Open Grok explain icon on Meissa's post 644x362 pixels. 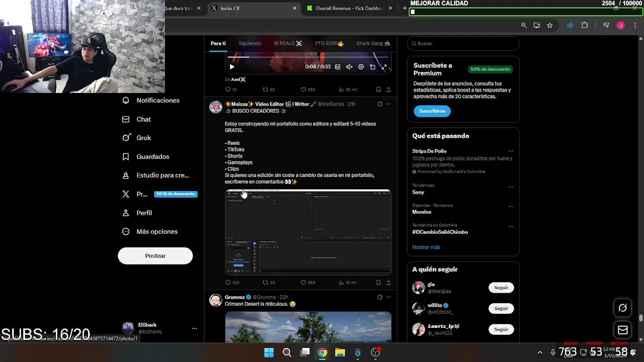[380, 104]
